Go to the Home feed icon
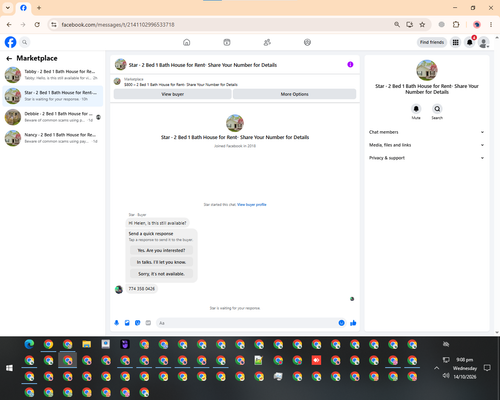Image resolution: width=500 pixels, height=400 pixels. [x=187, y=42]
